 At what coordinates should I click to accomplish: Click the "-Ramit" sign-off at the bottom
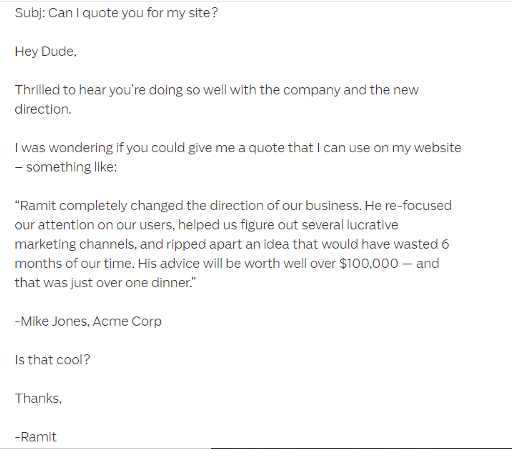[36, 437]
